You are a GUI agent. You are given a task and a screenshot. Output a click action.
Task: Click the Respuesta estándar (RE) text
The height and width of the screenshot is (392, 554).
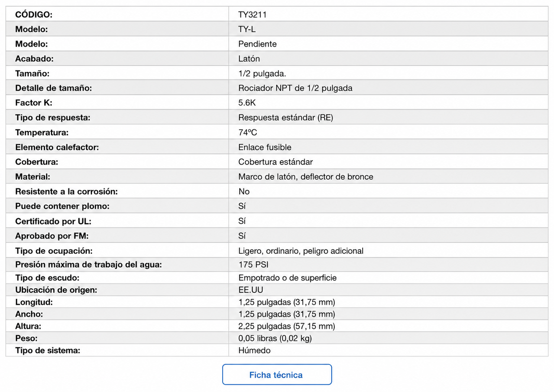point(285,117)
